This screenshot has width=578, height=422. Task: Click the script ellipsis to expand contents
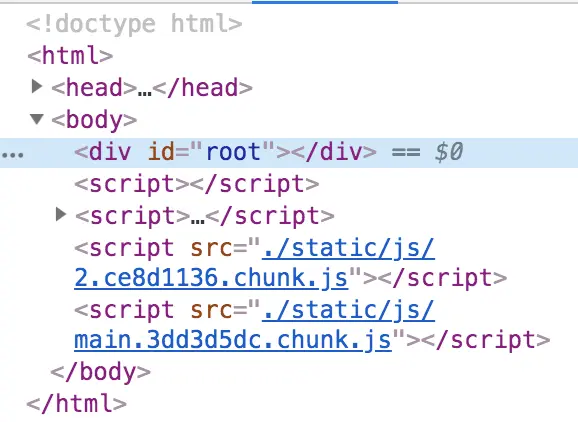[198, 220]
